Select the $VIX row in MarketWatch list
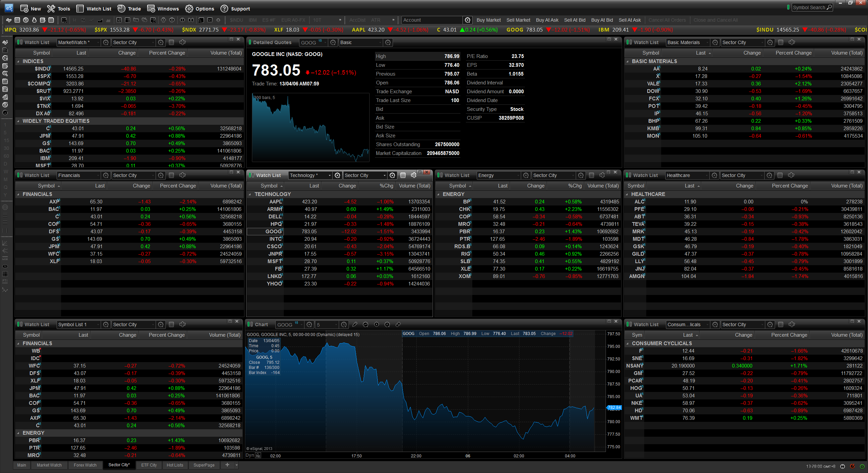This screenshot has height=473, width=868. 130,99
